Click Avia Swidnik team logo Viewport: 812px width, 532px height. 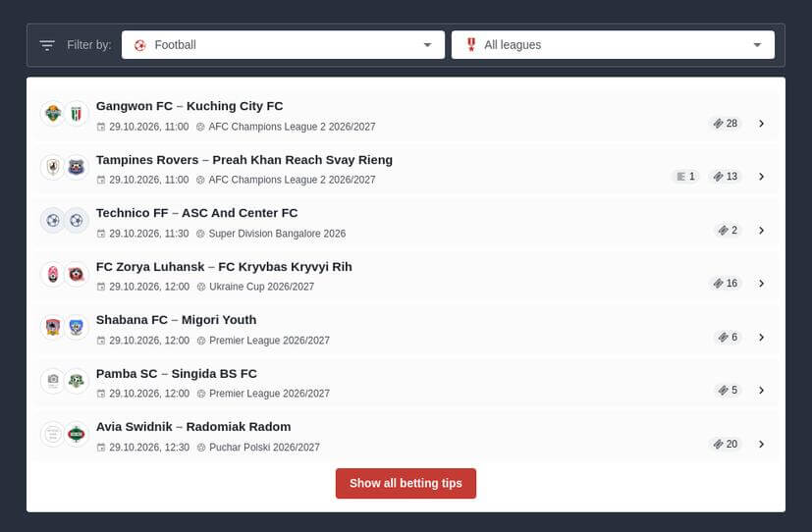coord(53,434)
